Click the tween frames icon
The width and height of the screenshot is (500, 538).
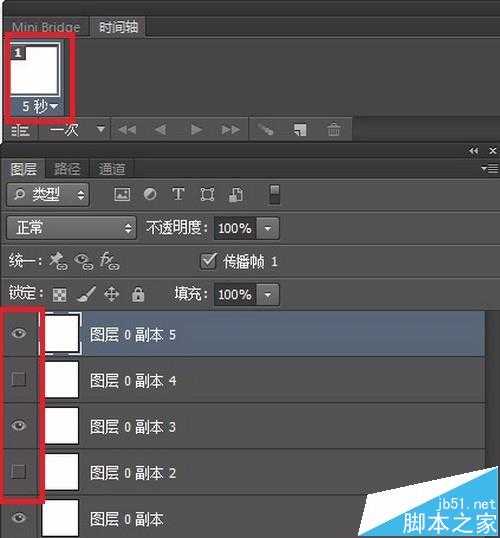pos(266,130)
